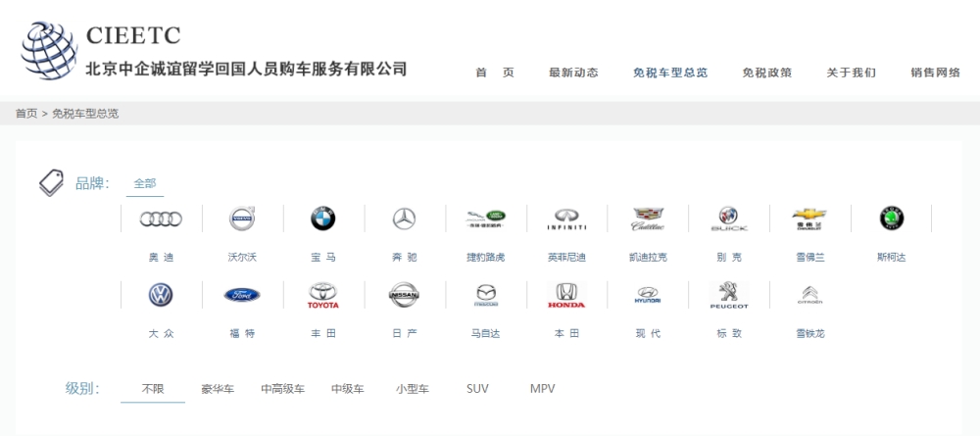Filter by MPV level
The height and width of the screenshot is (436, 980).
(x=543, y=389)
